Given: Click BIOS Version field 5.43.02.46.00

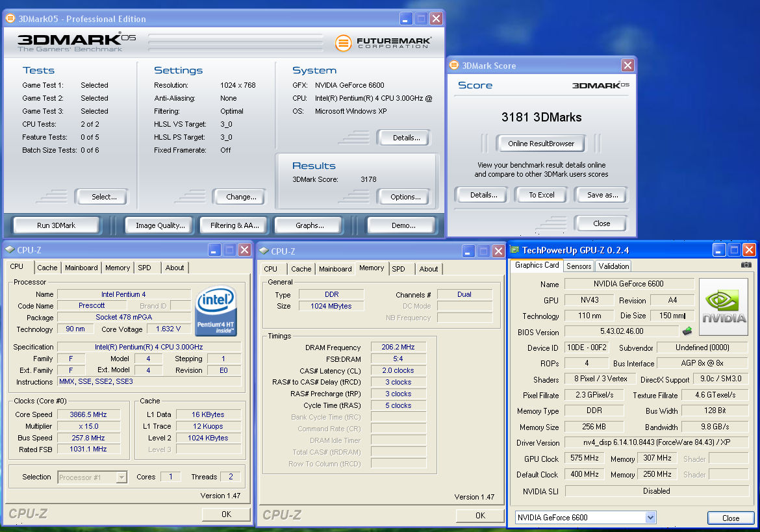Looking at the screenshot, I should pos(622,331).
